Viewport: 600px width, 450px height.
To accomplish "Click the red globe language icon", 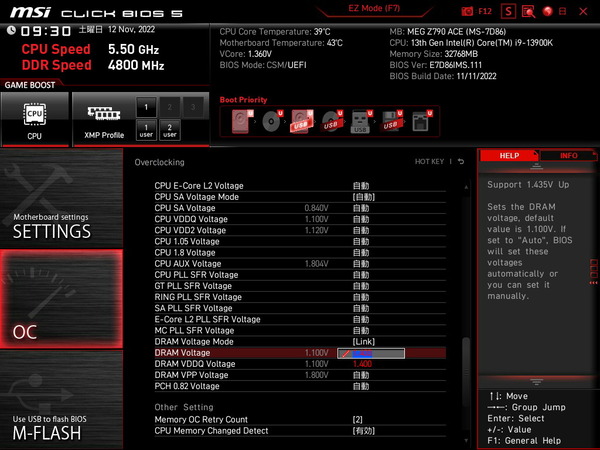I will click(x=547, y=11).
